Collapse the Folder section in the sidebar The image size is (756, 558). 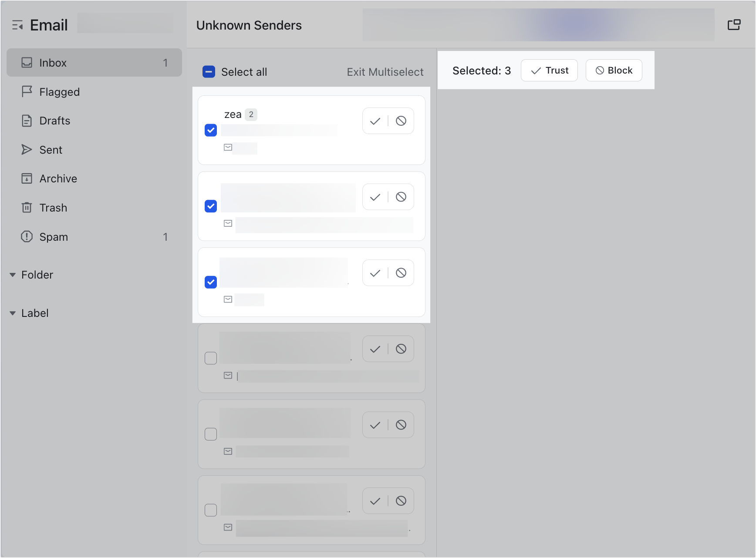point(13,275)
